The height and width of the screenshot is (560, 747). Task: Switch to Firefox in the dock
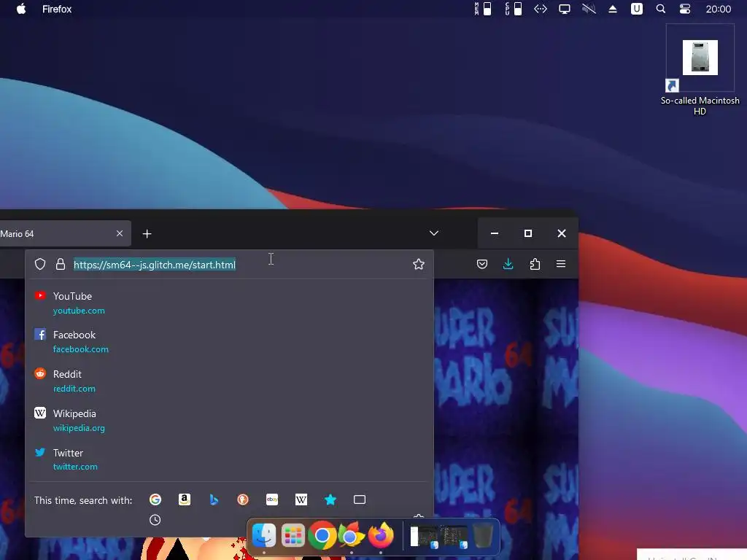coord(381,536)
